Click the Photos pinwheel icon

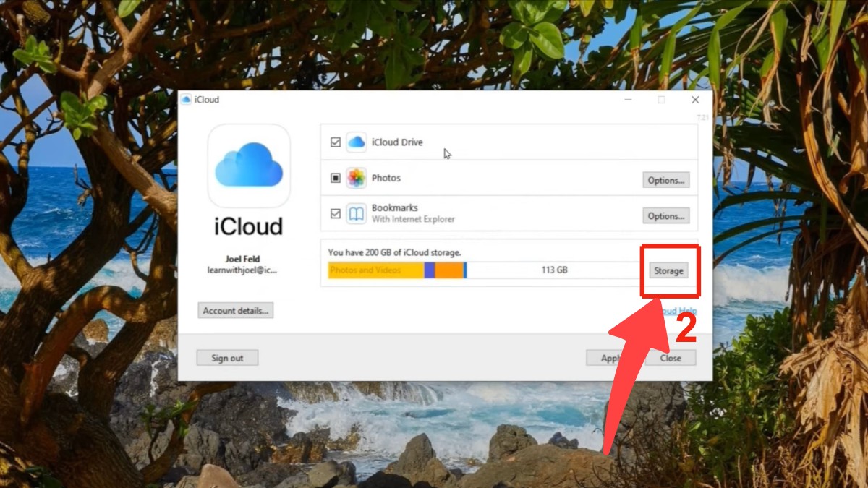coord(356,178)
